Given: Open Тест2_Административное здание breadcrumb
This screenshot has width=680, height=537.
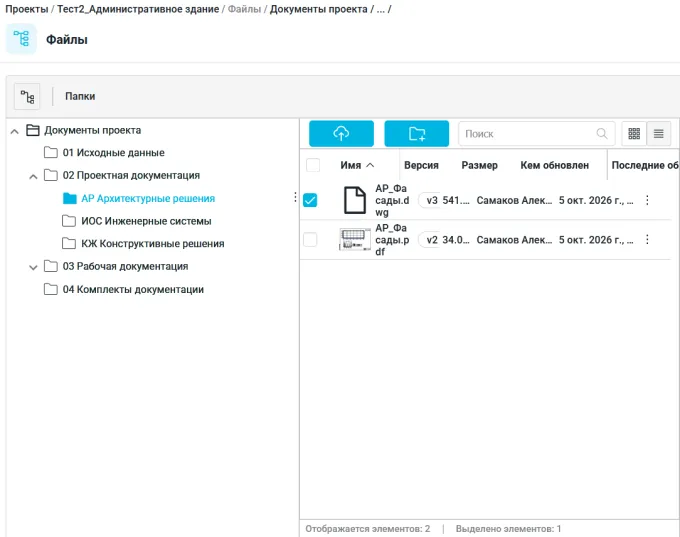Looking at the screenshot, I should click(x=138, y=9).
